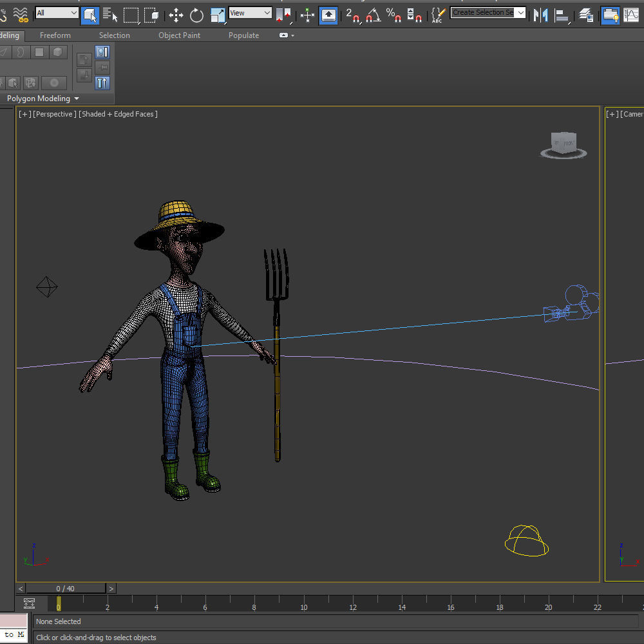Click the Align tool
Viewport: 644px width, 644px height.
[x=562, y=15]
